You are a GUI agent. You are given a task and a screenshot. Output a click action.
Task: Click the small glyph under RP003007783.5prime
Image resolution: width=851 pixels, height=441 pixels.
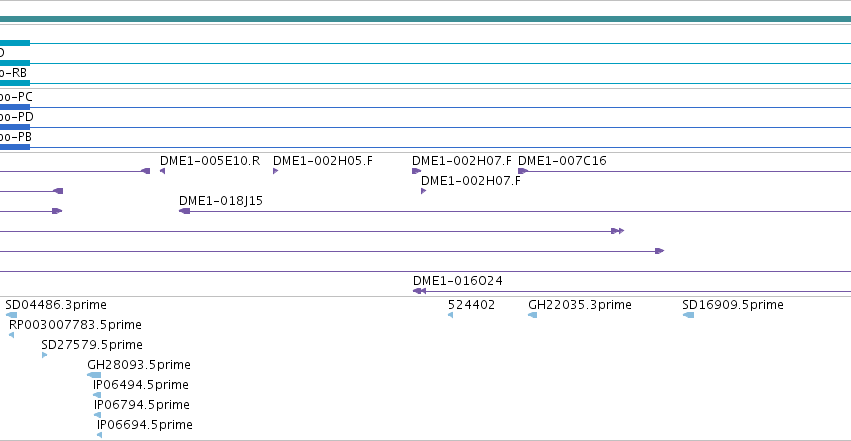11,335
